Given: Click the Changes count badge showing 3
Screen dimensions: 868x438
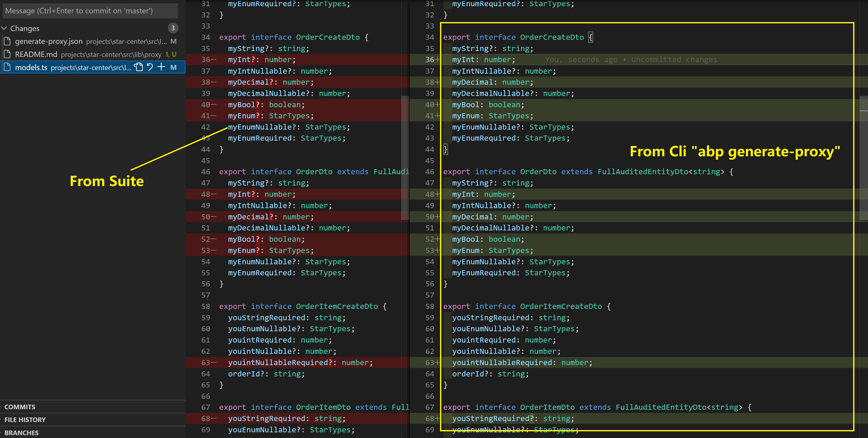Looking at the screenshot, I should click(x=173, y=28).
